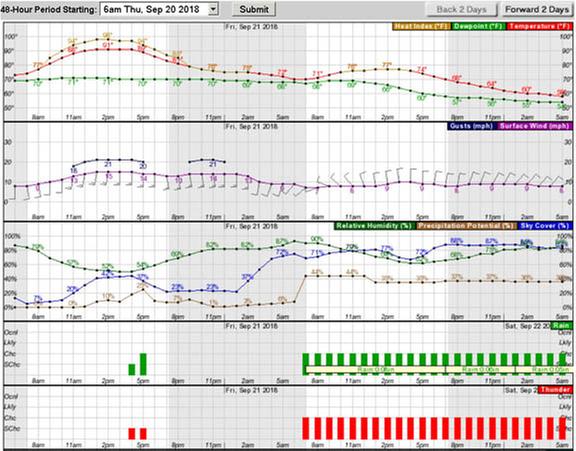576x451 pixels.
Task: Advance with Forward 2 Days button
Action: tap(537, 10)
